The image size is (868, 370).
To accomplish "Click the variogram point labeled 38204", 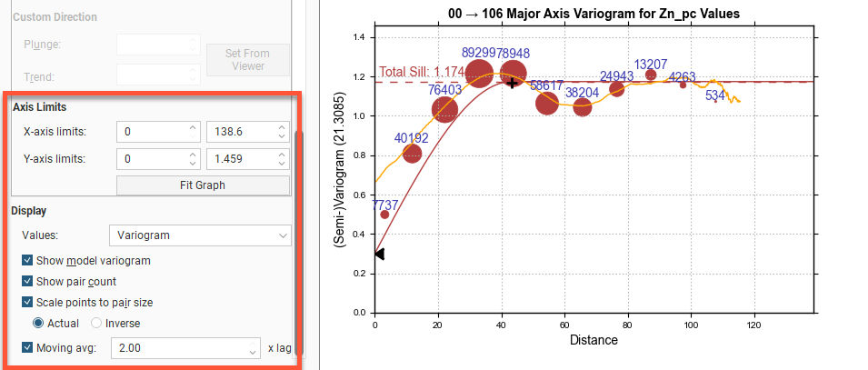I will (582, 108).
